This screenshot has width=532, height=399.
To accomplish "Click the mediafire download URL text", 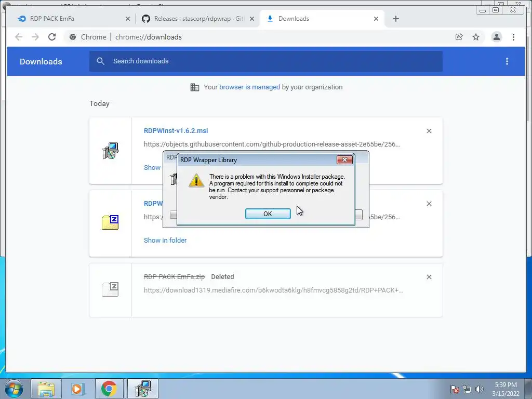I will (x=273, y=290).
